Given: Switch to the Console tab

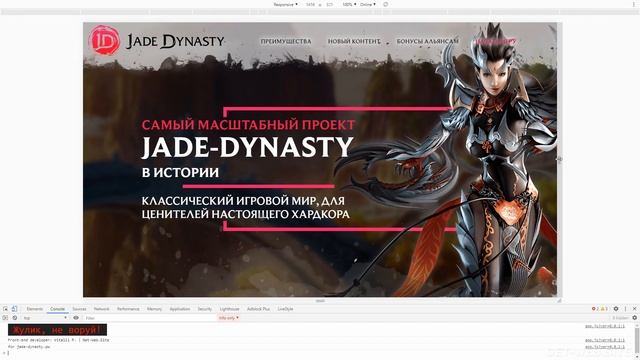Looking at the screenshot, I should pyautogui.click(x=57, y=309).
